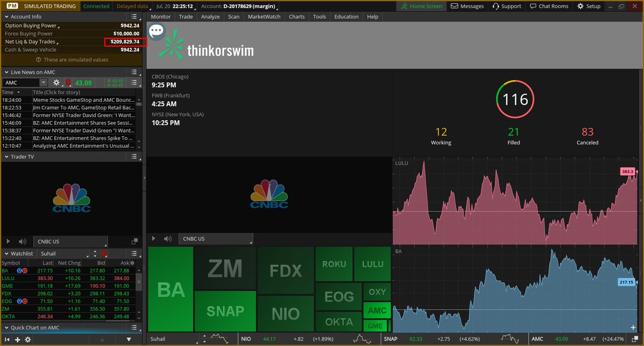Open the list menu icon on the AMC quote row

click(135, 83)
